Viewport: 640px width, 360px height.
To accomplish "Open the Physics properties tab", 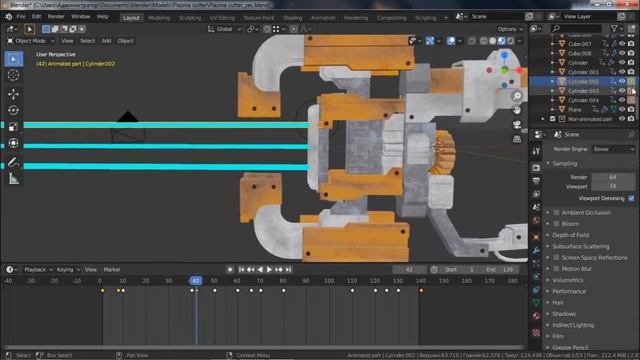I will coord(536,277).
